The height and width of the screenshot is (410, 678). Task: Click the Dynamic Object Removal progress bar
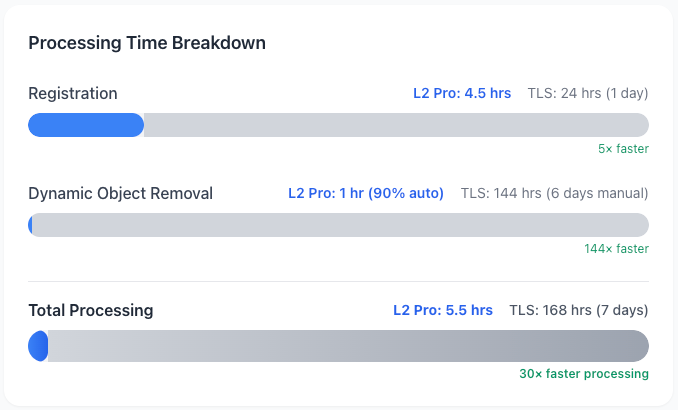[340, 225]
